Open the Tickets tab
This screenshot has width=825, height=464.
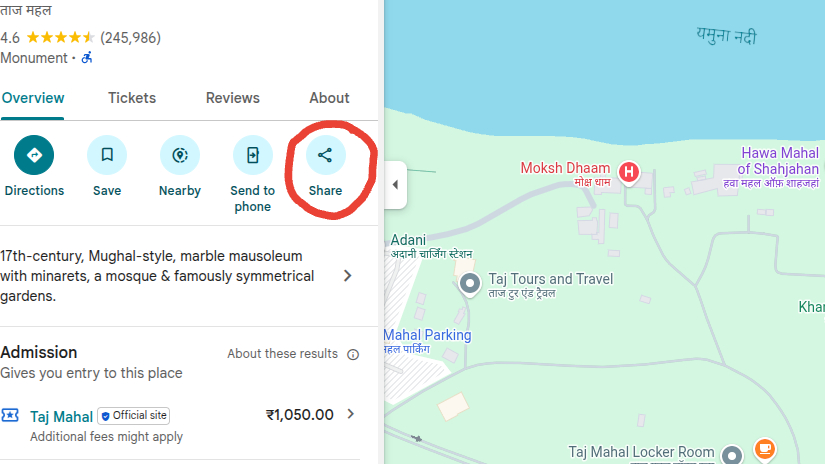click(132, 98)
